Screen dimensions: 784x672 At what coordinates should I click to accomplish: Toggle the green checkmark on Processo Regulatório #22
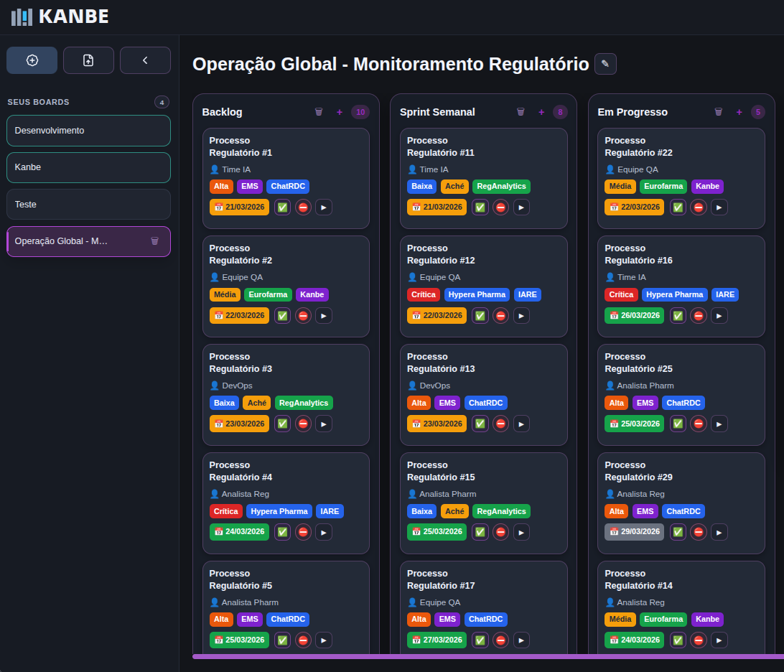(x=677, y=207)
